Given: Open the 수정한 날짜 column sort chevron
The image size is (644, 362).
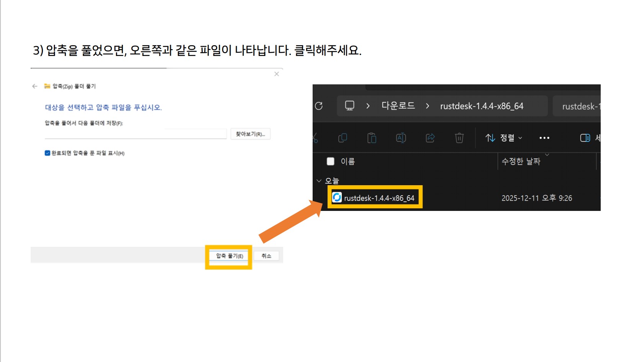Looking at the screenshot, I should [x=548, y=155].
